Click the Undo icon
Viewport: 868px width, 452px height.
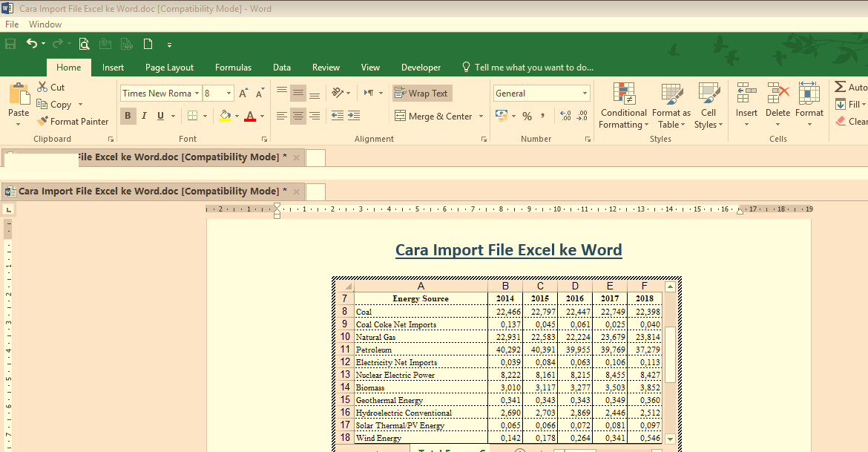click(x=33, y=43)
